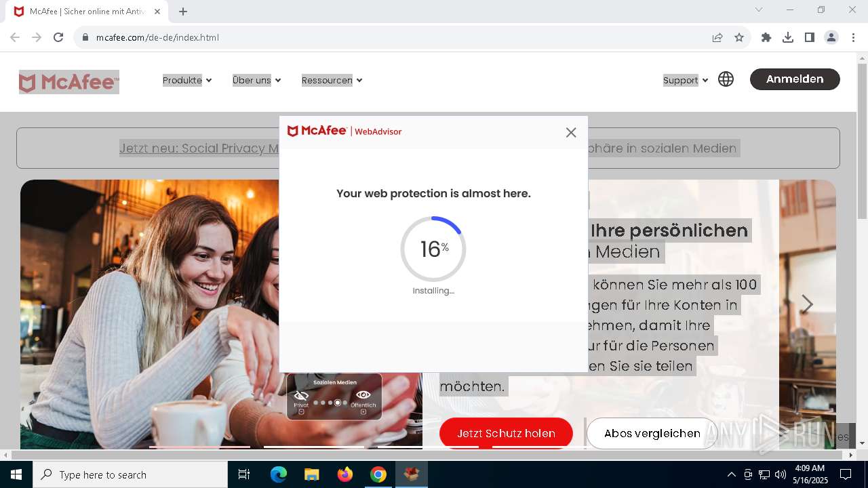Open Chrome downloads icon
Screen dimensions: 868x488
pos(788,37)
